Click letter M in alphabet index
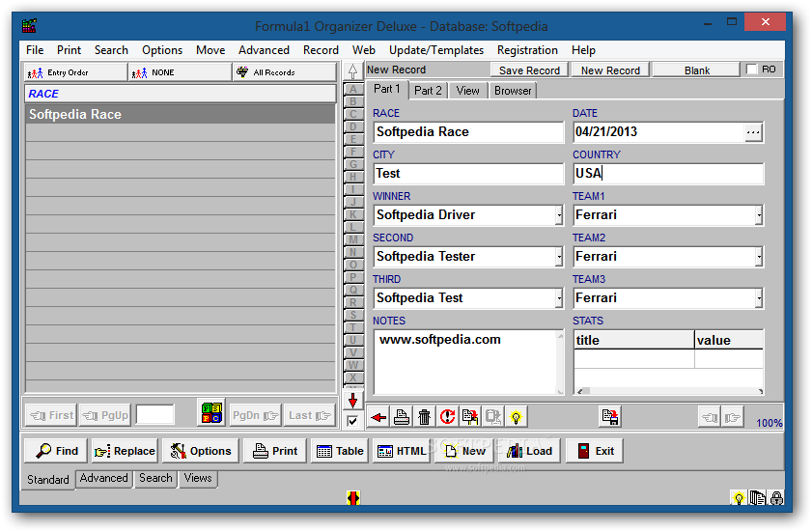Screen dimensions: 812x532 click(353, 239)
